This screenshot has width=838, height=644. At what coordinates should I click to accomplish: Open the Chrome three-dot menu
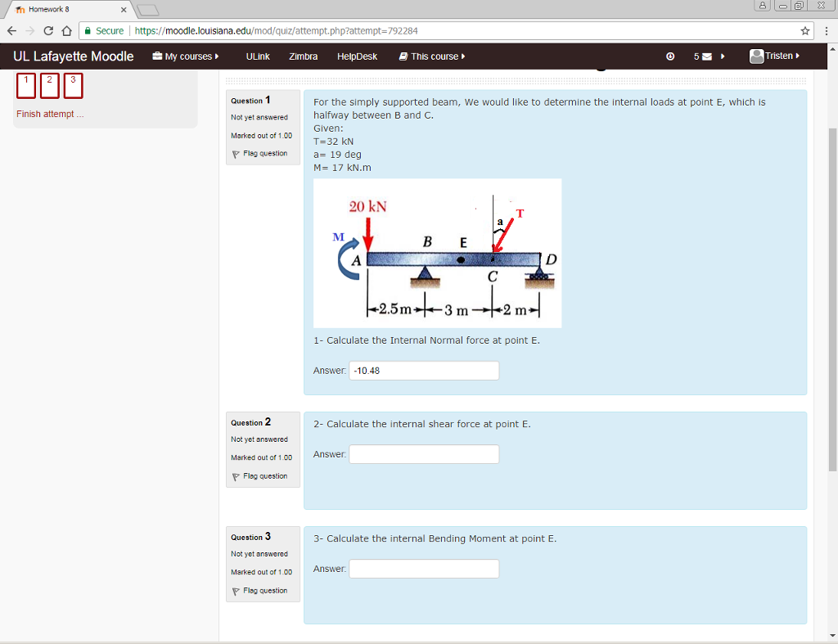pyautogui.click(x=827, y=31)
